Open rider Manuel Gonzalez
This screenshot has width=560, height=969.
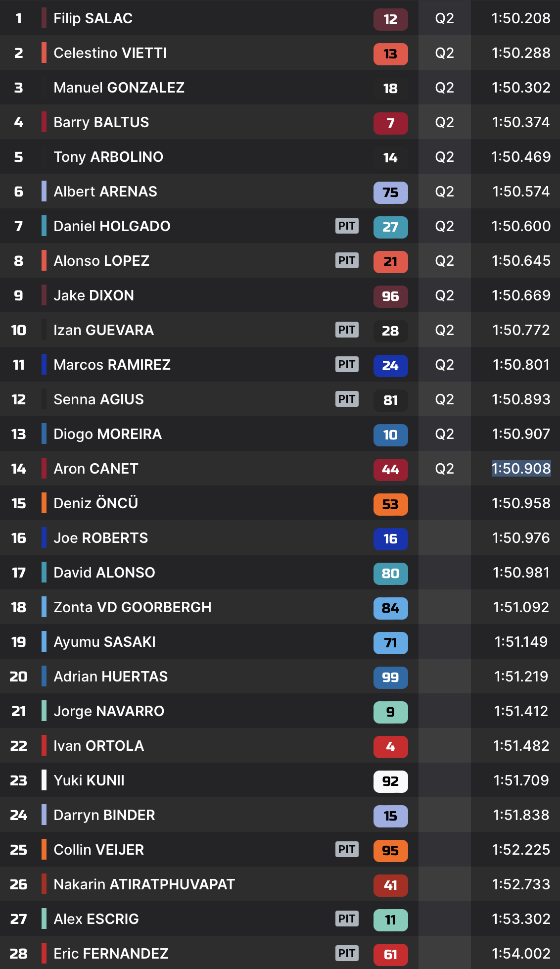click(x=119, y=88)
